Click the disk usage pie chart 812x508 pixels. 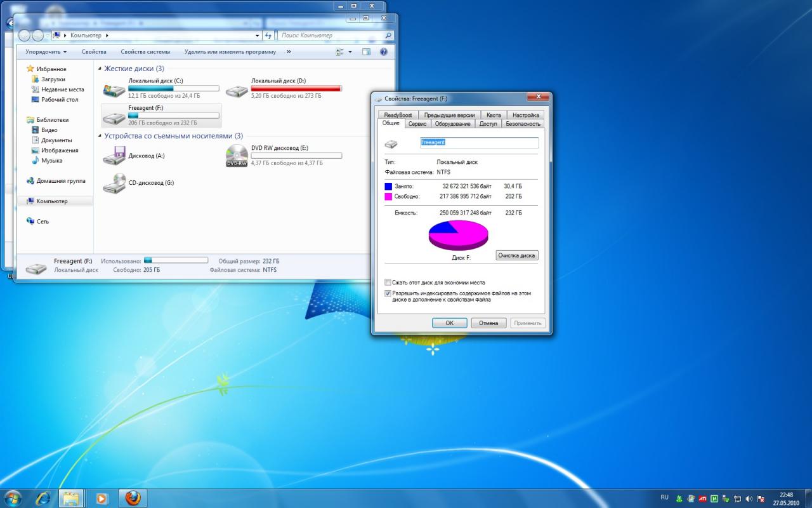tap(458, 235)
